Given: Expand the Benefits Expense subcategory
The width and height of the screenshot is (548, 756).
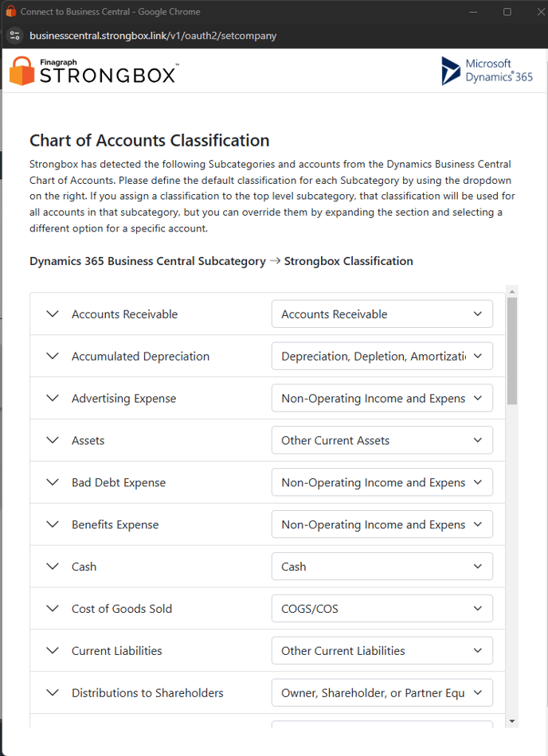Looking at the screenshot, I should click(52, 524).
